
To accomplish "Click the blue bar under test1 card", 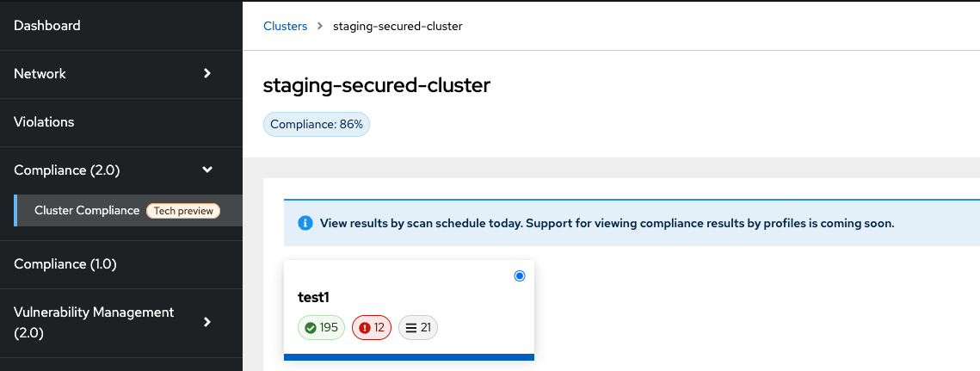I will pos(409,356).
